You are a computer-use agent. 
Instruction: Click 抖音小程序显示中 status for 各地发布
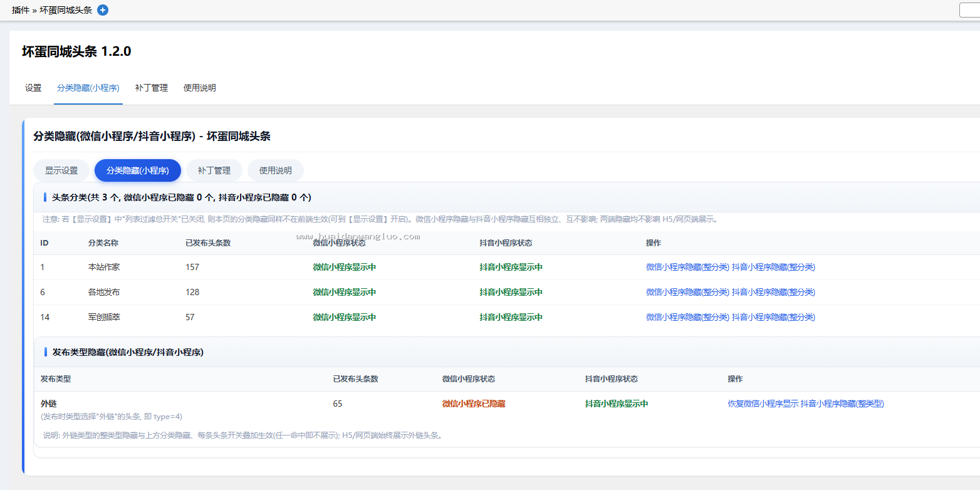point(511,292)
